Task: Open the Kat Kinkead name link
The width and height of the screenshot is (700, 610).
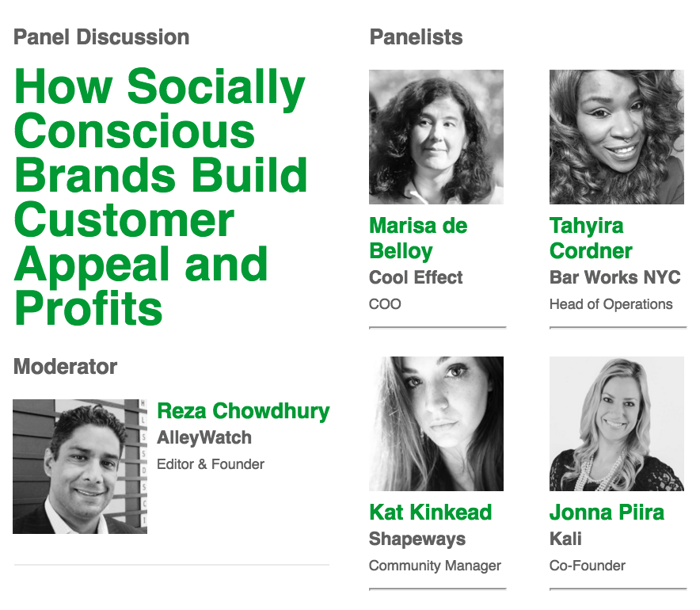Action: [x=430, y=513]
